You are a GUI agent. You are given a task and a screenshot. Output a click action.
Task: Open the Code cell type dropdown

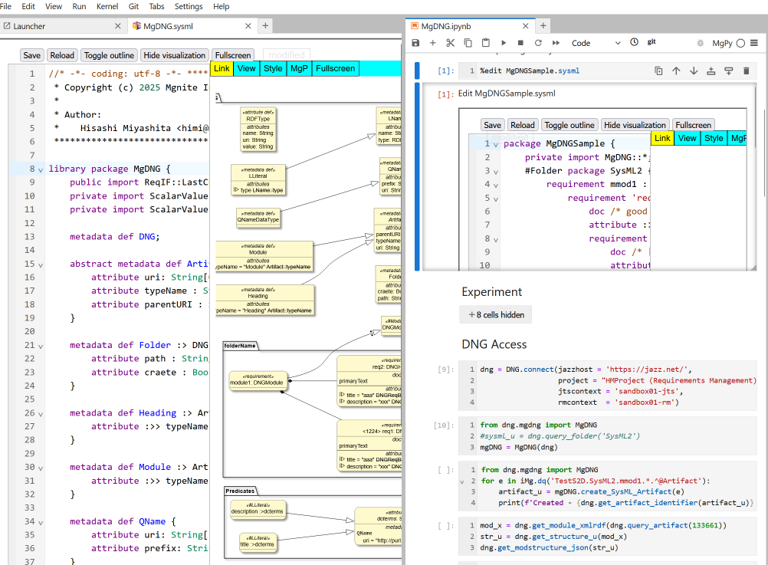595,43
